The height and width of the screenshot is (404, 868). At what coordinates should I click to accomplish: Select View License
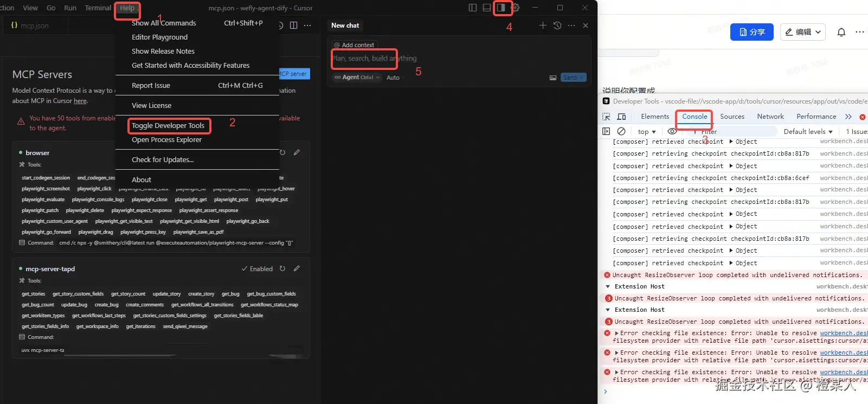(197, 105)
